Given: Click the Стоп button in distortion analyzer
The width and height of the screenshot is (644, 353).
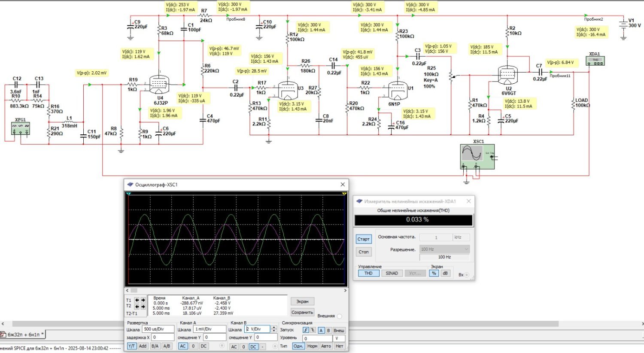Looking at the screenshot, I should pos(364,252).
